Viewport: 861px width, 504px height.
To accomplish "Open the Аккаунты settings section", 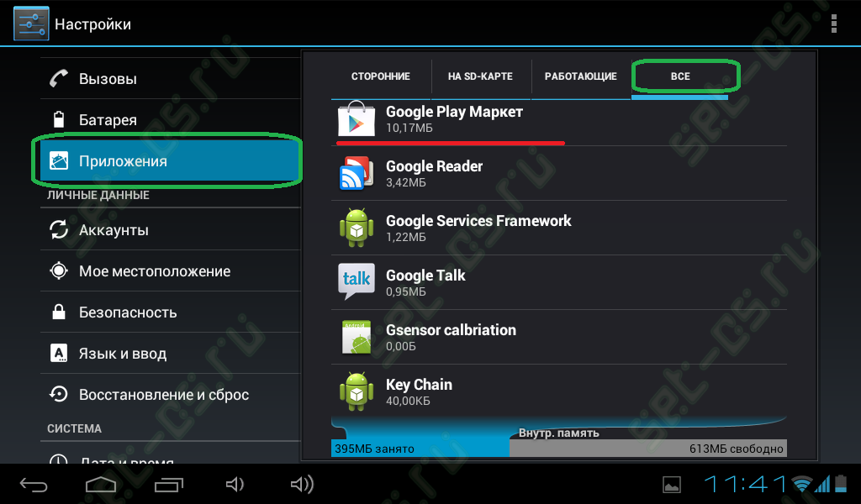I will (170, 230).
